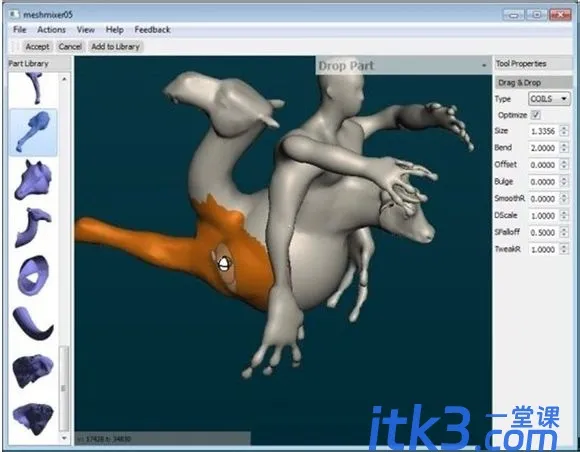Click Add to Library button

pyautogui.click(x=115, y=47)
